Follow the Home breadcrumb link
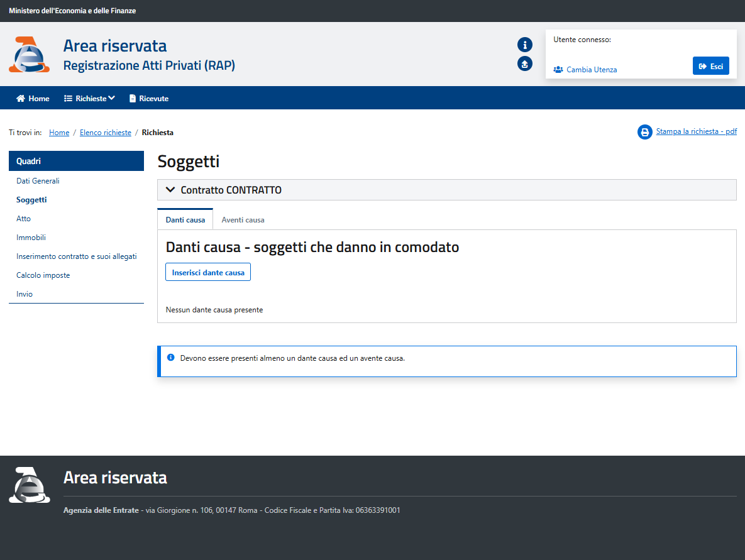The height and width of the screenshot is (560, 745). click(x=59, y=133)
